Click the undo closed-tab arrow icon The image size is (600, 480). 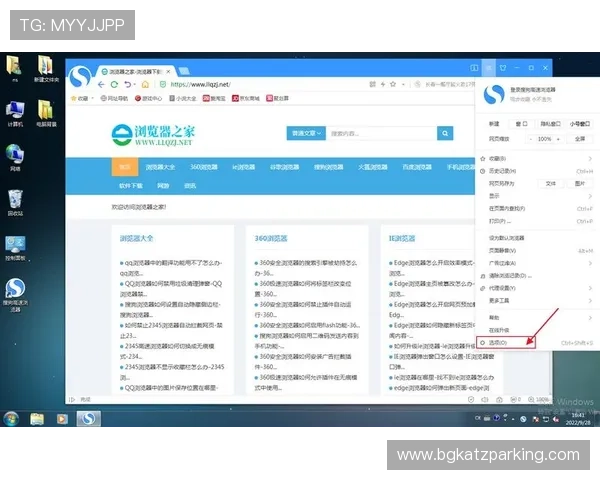tap(128, 84)
